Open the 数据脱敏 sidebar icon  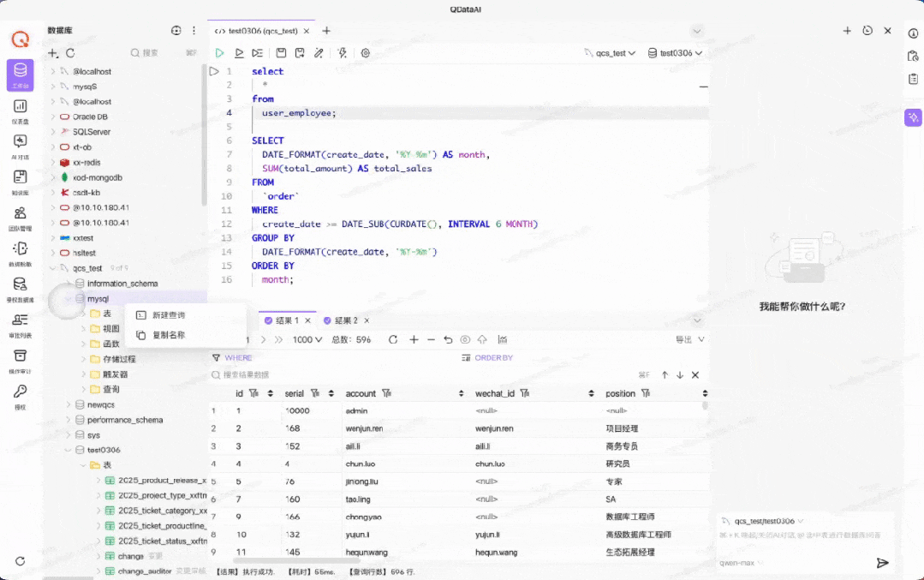pyautogui.click(x=20, y=254)
